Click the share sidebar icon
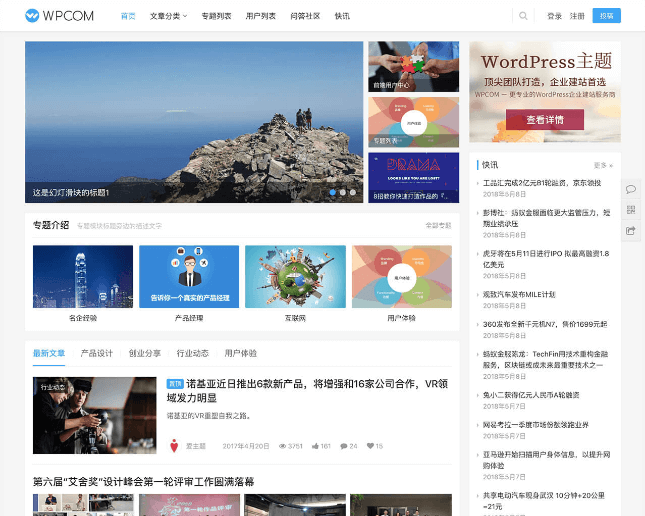The image size is (645, 516). (631, 230)
